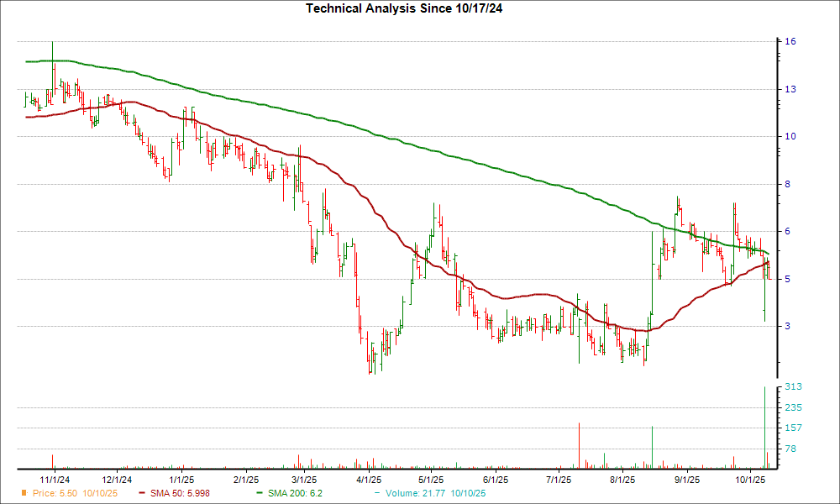Click the 7/1/25 date label
Image resolution: width=840 pixels, height=504 pixels.
(x=559, y=480)
